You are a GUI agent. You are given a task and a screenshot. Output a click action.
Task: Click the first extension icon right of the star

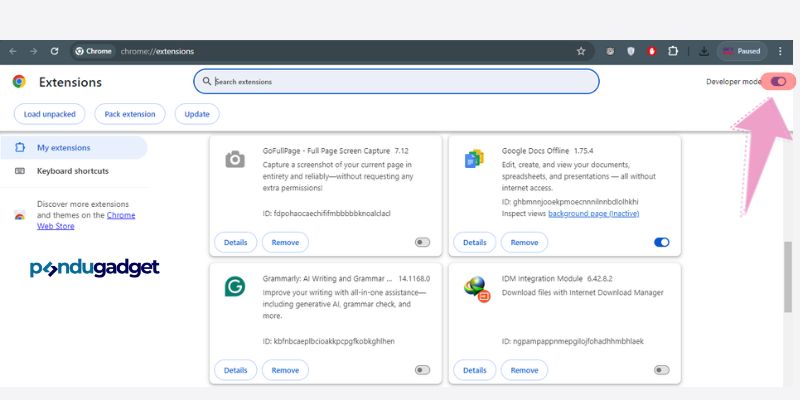click(x=610, y=51)
